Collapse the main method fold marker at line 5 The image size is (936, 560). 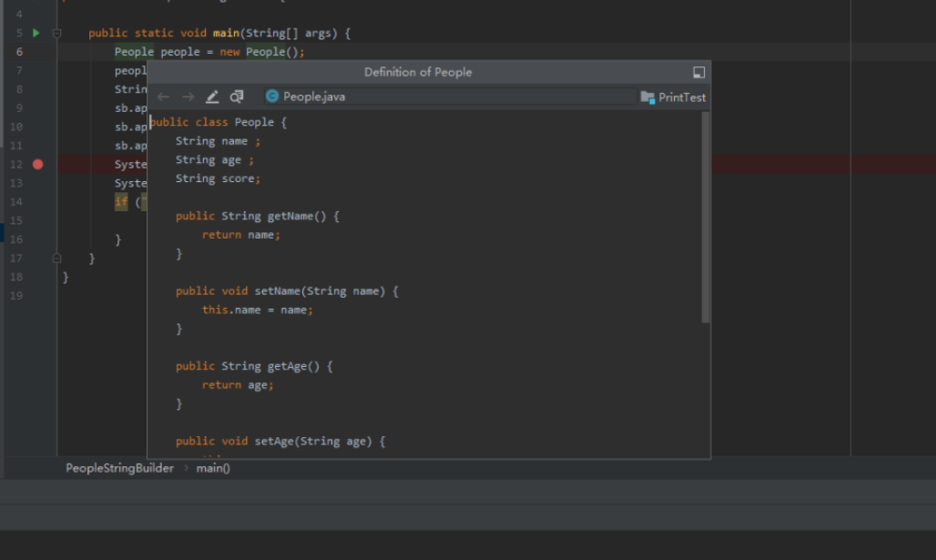point(56,34)
